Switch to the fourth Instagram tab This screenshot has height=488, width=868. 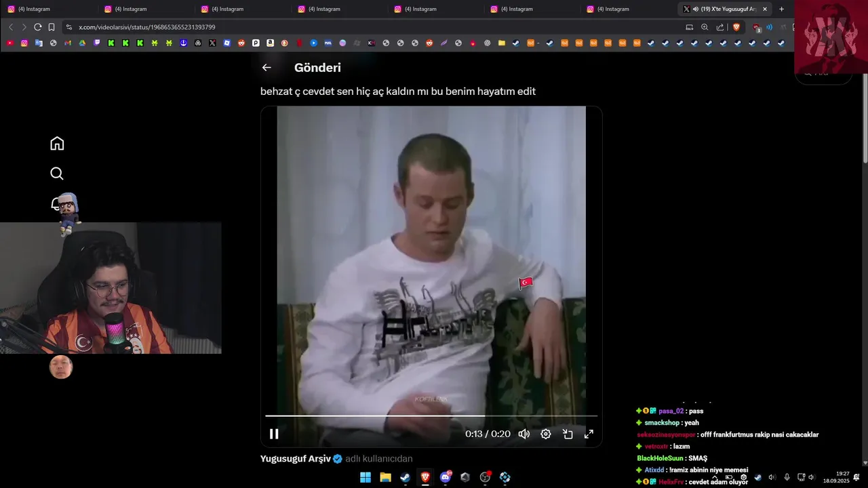click(x=338, y=9)
